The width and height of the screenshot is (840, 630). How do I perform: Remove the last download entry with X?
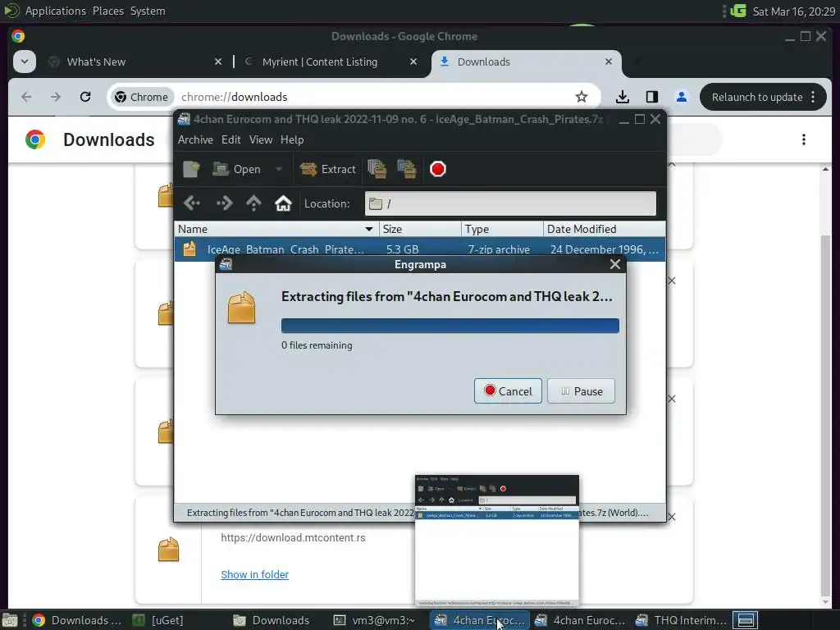(672, 517)
